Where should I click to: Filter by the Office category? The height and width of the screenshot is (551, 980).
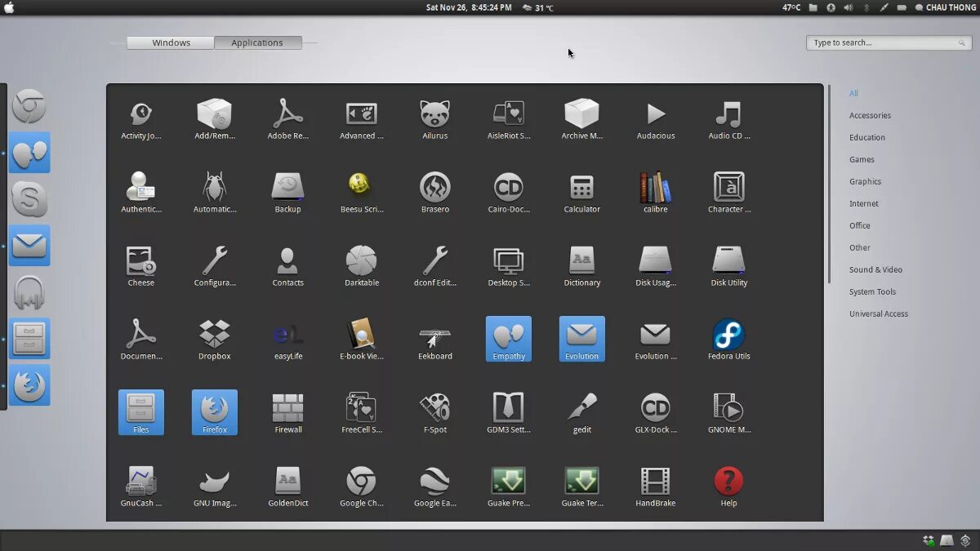point(860,225)
